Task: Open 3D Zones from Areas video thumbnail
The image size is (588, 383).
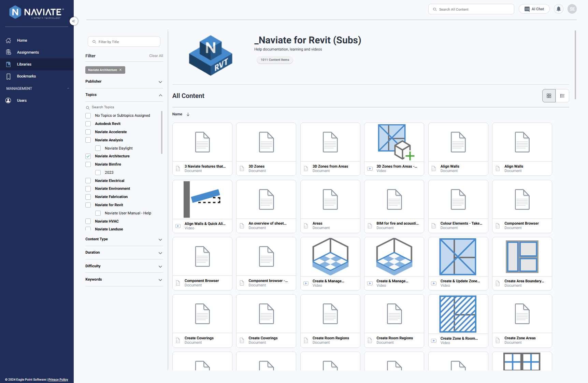Action: 394,142
